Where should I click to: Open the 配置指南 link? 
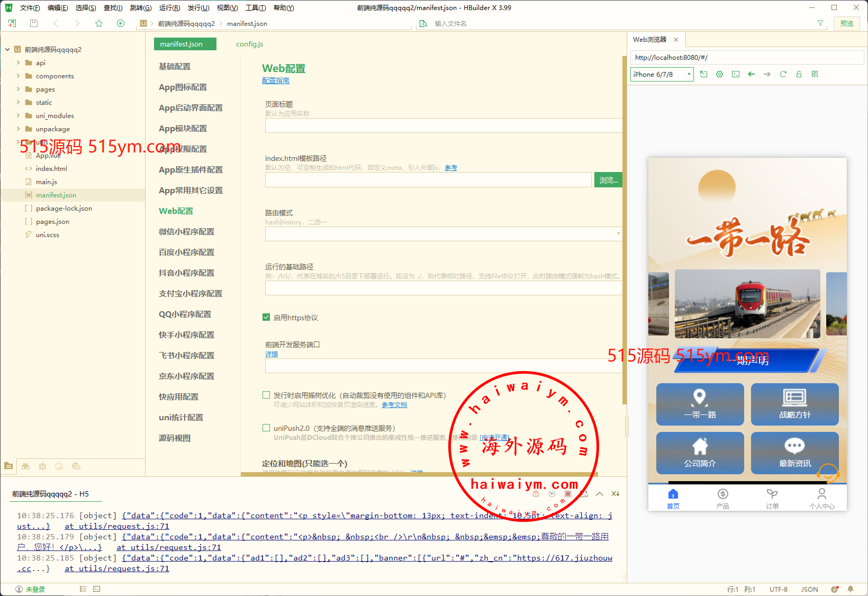(x=275, y=80)
